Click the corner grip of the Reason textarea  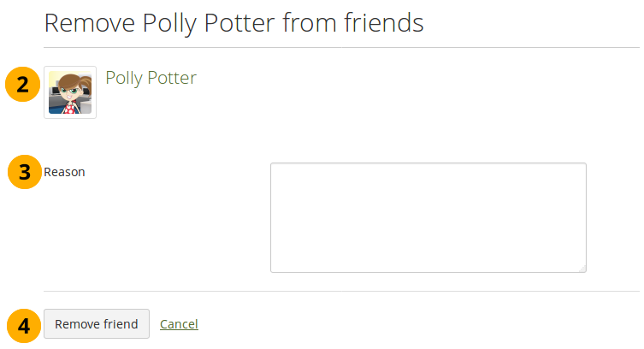581,267
